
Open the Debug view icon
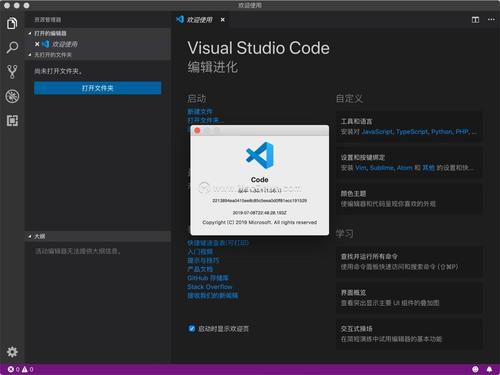tap(12, 96)
